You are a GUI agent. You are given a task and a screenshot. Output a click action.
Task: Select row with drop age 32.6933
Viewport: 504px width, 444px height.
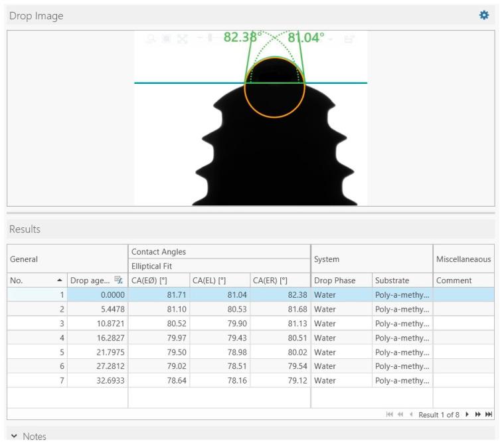98,380
